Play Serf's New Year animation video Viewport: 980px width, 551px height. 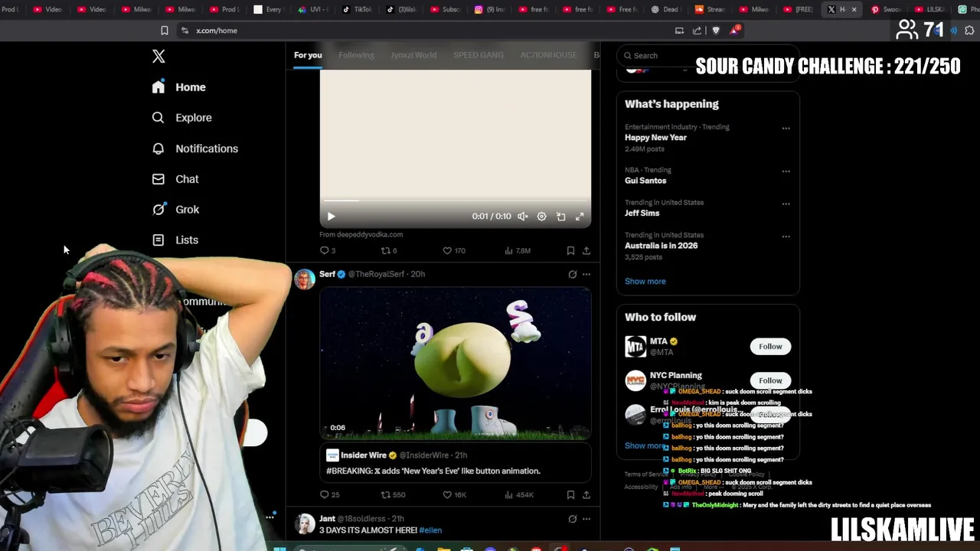[x=455, y=363]
